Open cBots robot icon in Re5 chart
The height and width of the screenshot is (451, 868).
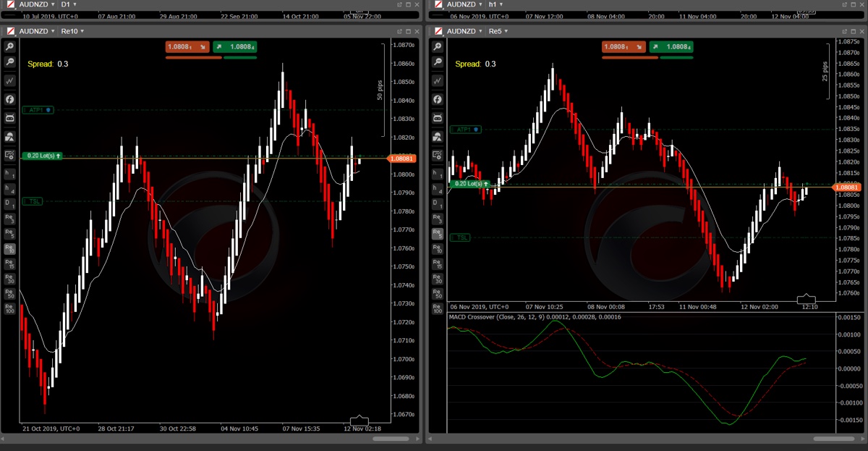tap(437, 117)
